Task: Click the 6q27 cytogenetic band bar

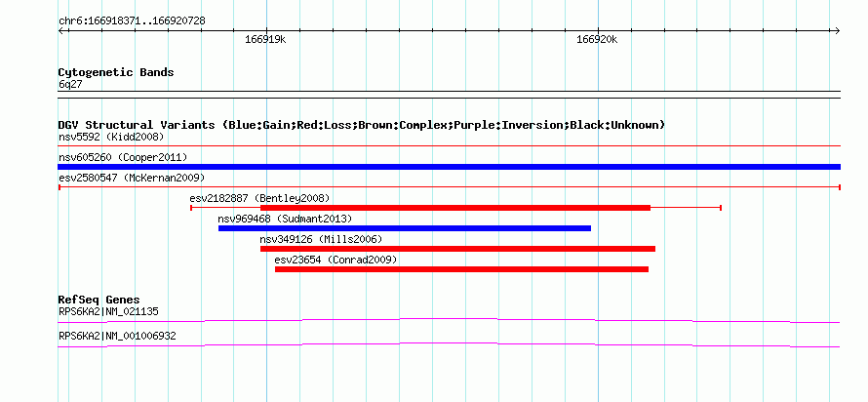Action: click(x=450, y=94)
